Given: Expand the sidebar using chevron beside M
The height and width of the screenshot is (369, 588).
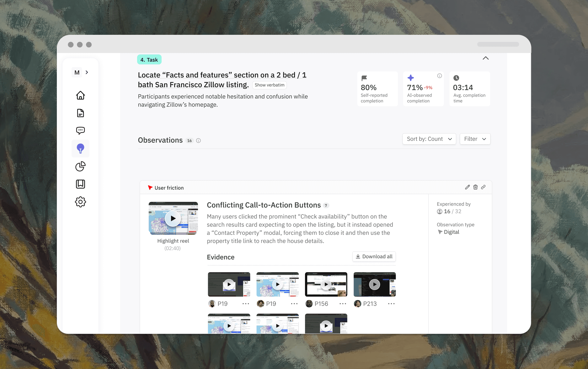Looking at the screenshot, I should click(x=87, y=72).
